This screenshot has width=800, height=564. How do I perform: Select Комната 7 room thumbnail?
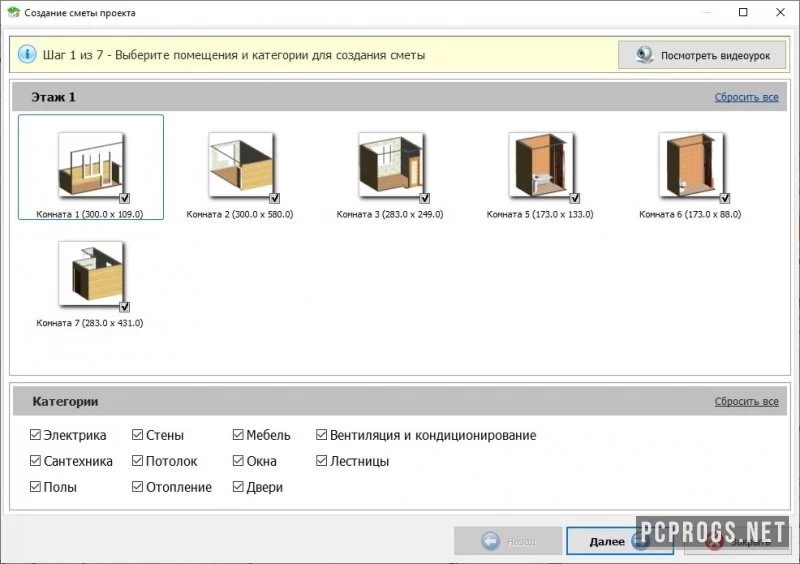91,274
